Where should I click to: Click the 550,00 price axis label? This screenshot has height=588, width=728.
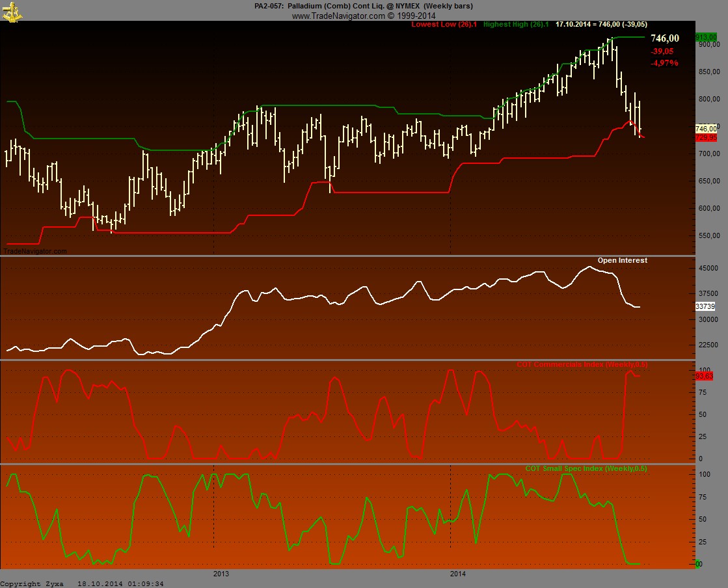tap(709, 235)
